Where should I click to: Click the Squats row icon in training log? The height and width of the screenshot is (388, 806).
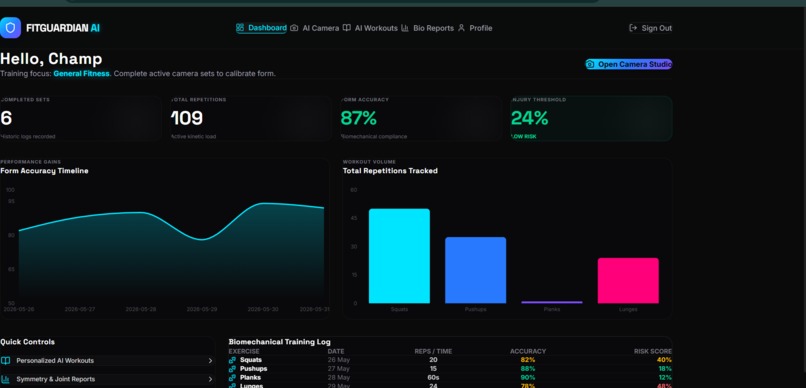[x=232, y=360]
